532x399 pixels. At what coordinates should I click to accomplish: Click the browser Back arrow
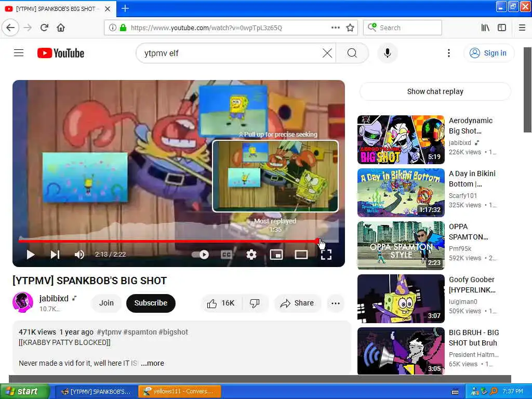click(x=10, y=28)
